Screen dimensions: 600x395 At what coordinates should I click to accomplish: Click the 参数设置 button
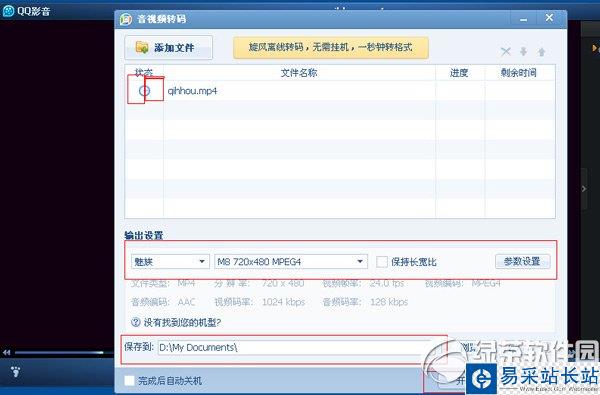click(522, 261)
